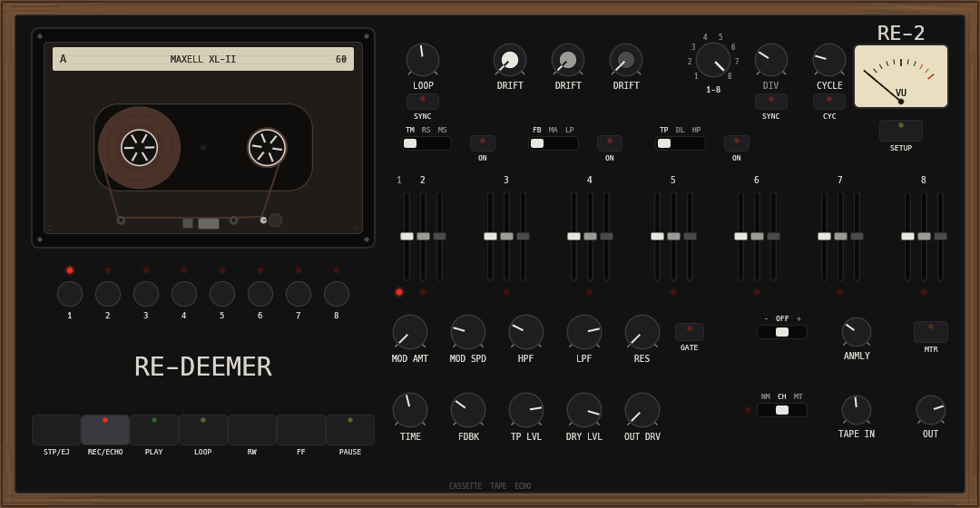Click the DIV knob
The width and height of the screenshot is (980, 508).
[771, 60]
